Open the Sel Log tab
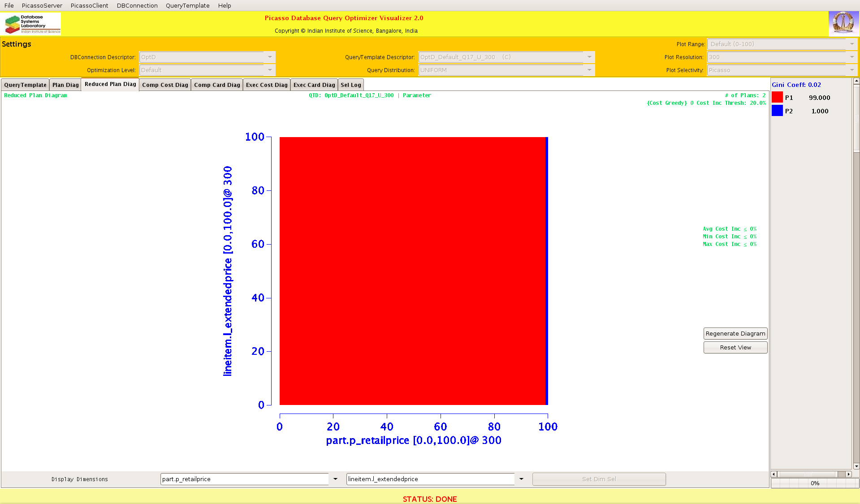This screenshot has width=860, height=504. pos(350,85)
